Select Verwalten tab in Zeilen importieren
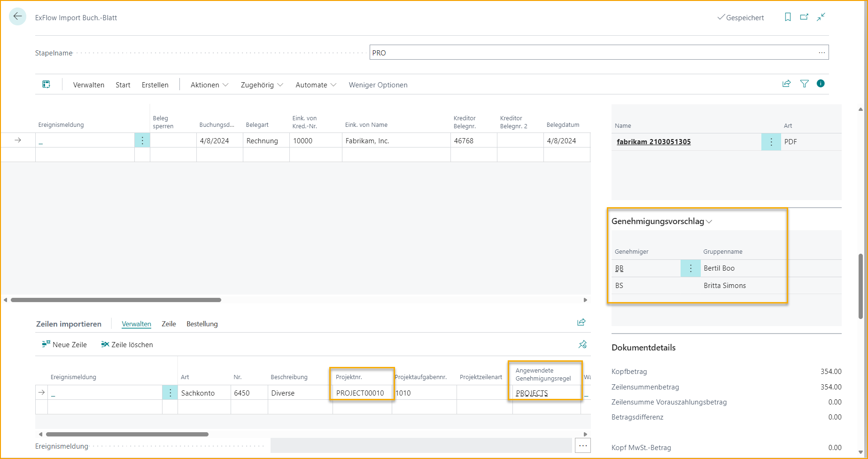 [x=136, y=324]
